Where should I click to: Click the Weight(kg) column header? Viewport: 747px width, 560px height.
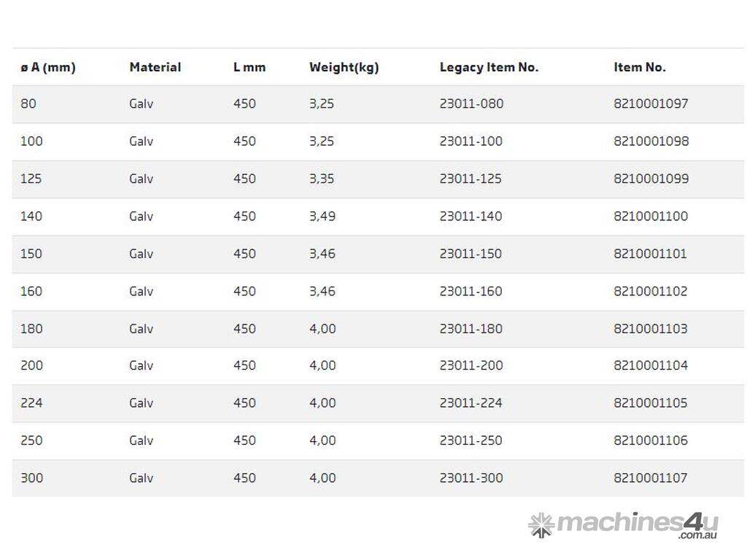click(344, 67)
